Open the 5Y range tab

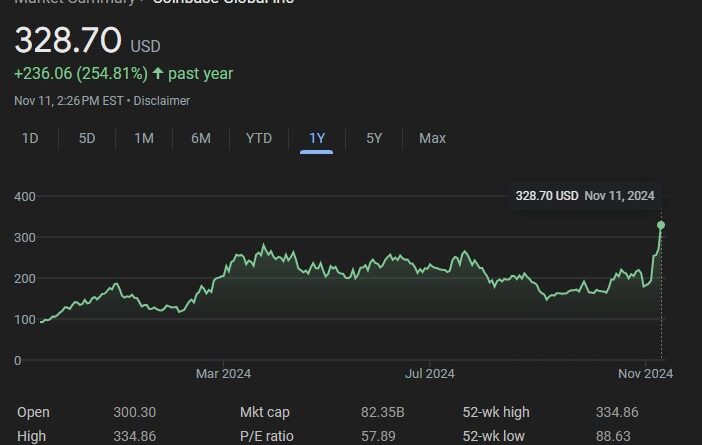[374, 138]
